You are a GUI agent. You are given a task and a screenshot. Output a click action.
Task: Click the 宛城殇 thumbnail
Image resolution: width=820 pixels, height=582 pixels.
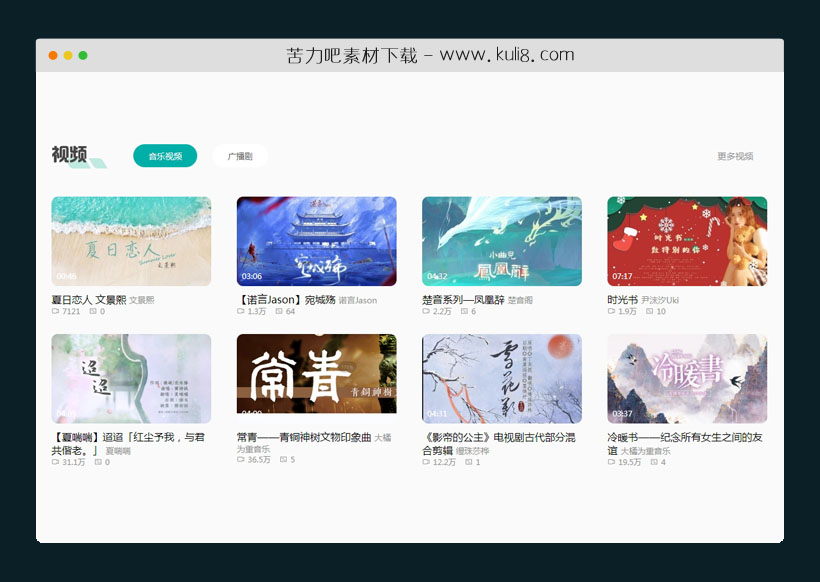click(319, 240)
